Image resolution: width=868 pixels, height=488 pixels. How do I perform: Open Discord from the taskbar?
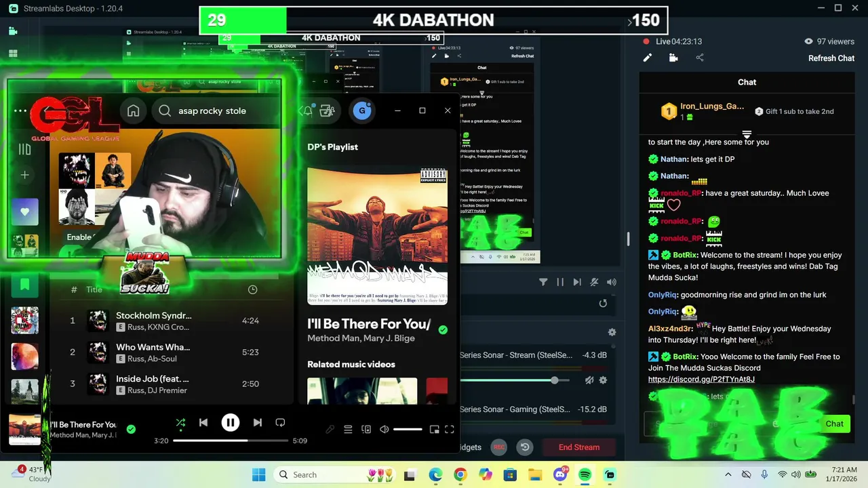(560, 474)
